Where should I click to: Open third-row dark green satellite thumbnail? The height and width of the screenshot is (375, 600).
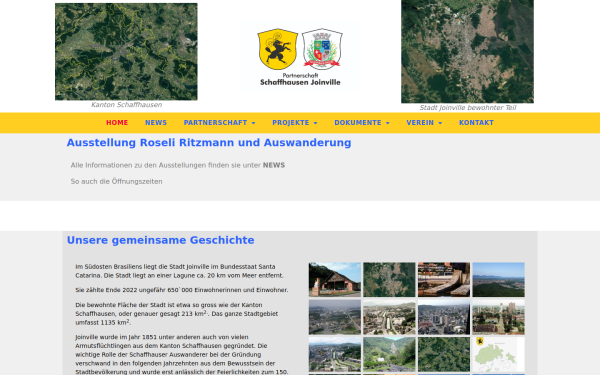coord(444,354)
